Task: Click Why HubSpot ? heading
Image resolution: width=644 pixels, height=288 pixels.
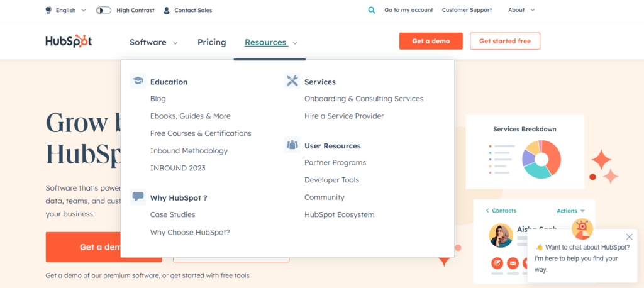Action: coord(179,198)
